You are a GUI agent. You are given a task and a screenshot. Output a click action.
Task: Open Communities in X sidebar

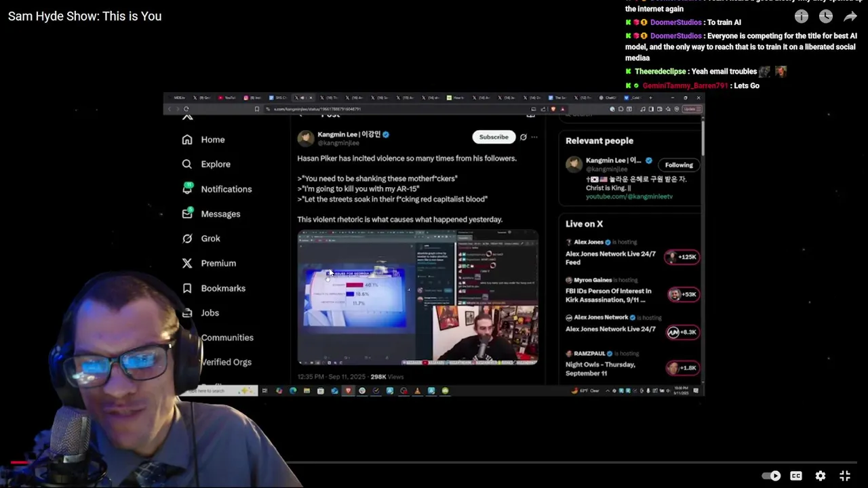[x=226, y=338]
